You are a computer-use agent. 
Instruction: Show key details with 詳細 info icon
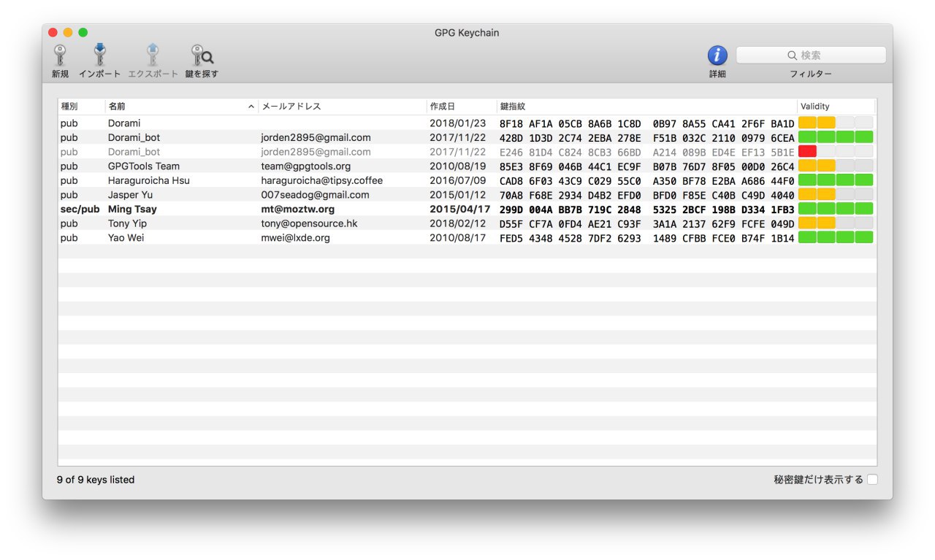717,55
